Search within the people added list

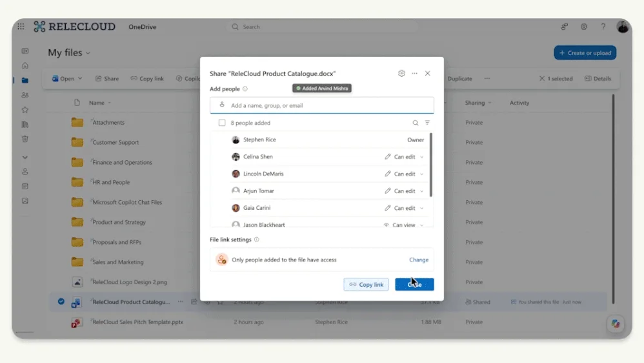pos(415,123)
